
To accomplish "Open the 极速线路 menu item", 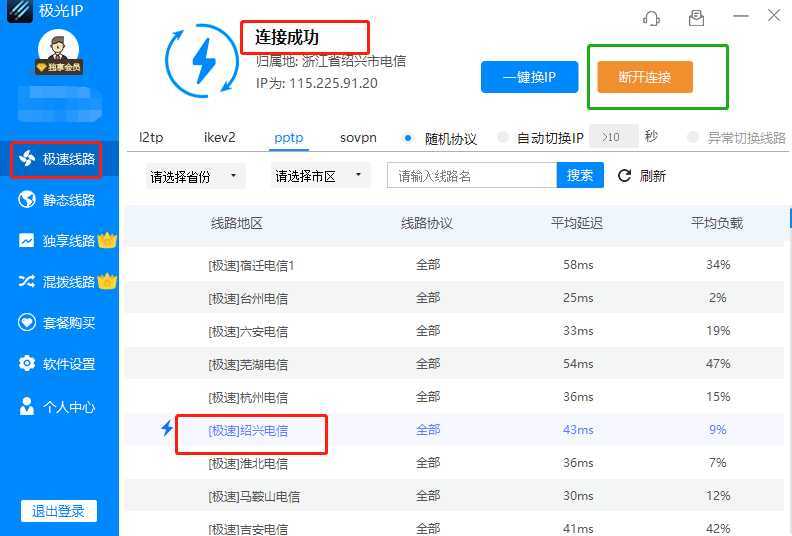I will coord(59,159).
